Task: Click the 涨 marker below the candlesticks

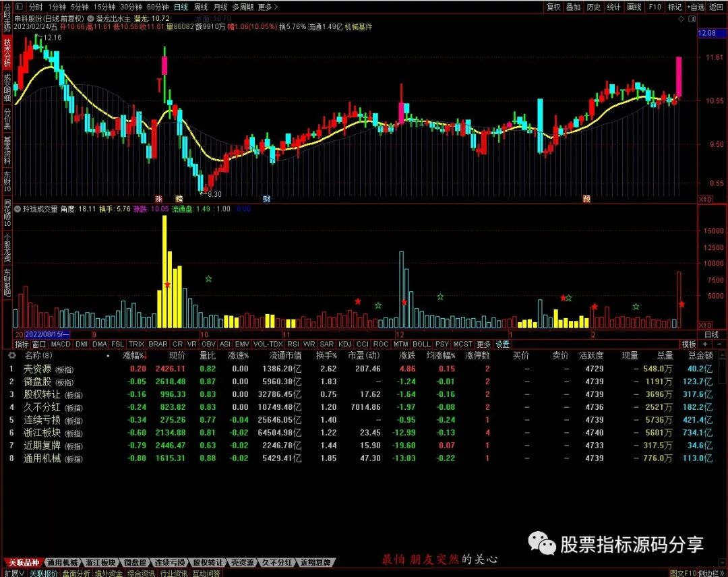Action: click(159, 199)
